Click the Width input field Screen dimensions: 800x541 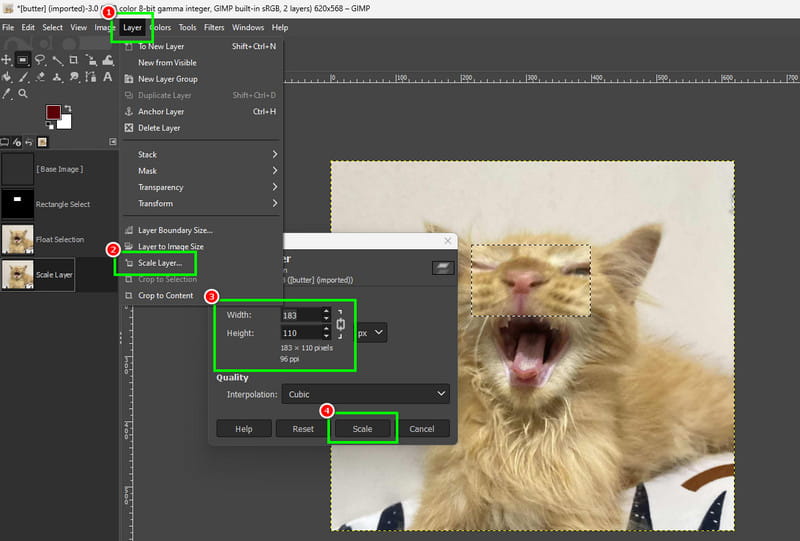click(x=301, y=315)
